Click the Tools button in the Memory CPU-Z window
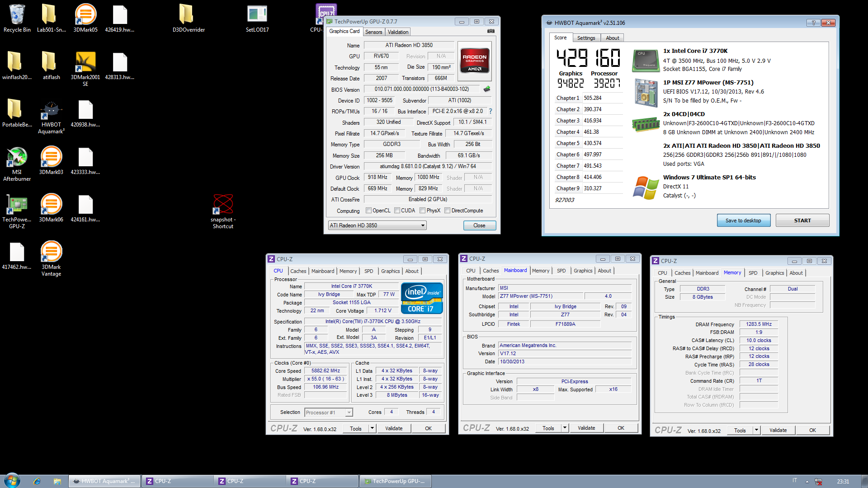The height and width of the screenshot is (488, 868). (740, 430)
